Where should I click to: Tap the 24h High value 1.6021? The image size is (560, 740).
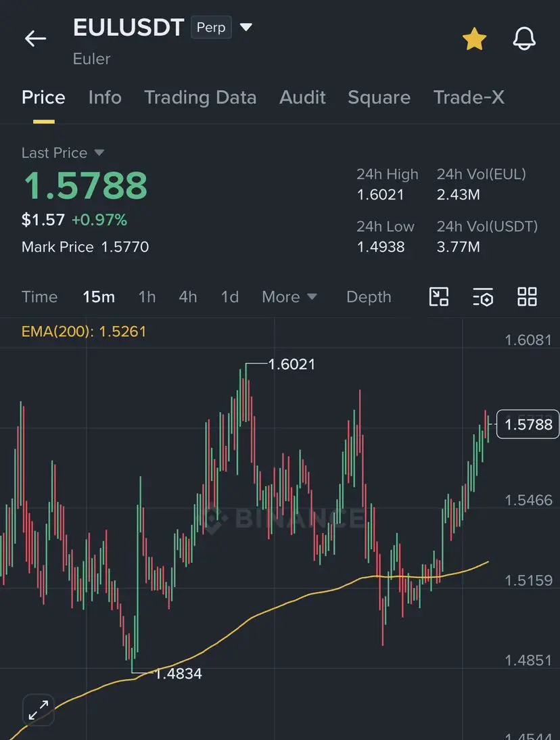(x=380, y=194)
